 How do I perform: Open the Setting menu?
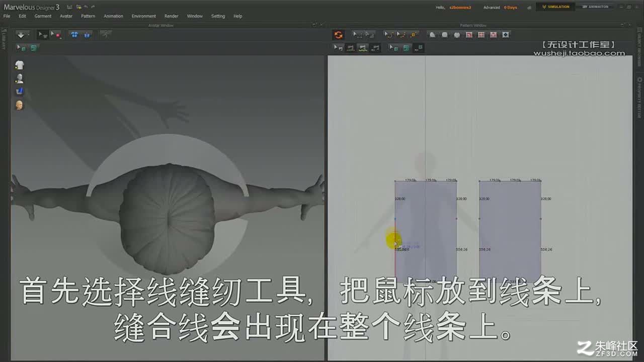pos(218,16)
